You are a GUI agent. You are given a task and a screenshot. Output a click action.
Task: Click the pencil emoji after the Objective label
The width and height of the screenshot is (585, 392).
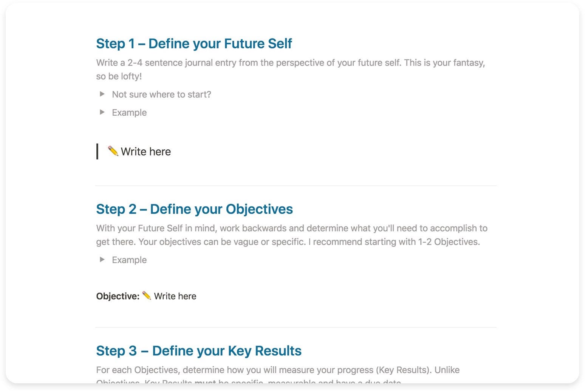pos(147,296)
